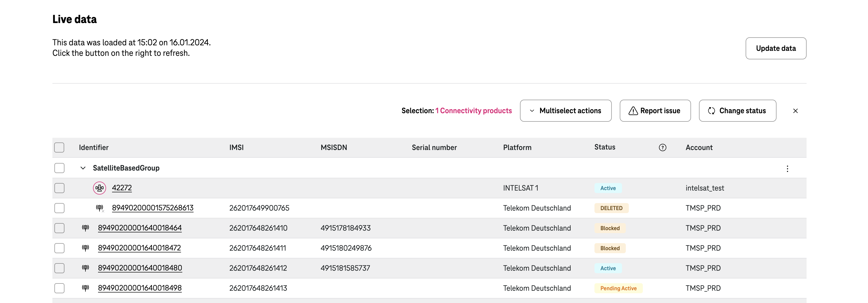Click the satellite icon beside 42272
This screenshot has height=303, width=868.
99,188
